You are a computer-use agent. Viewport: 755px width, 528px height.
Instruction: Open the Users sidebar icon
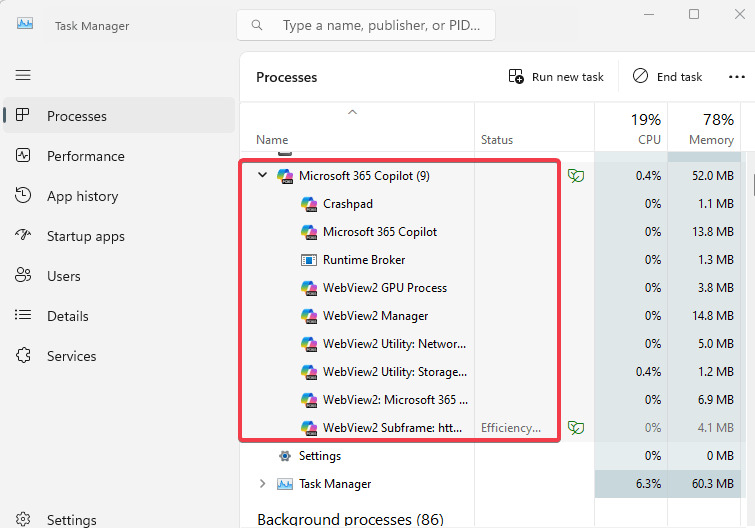point(23,275)
